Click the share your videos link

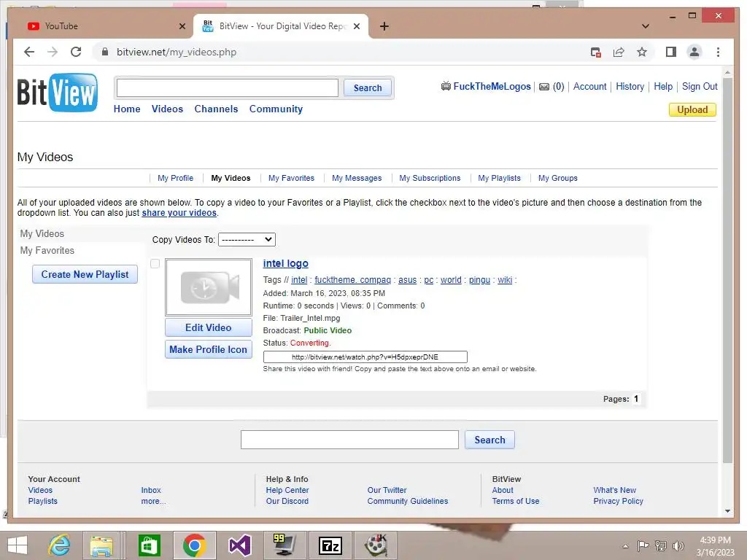(179, 213)
